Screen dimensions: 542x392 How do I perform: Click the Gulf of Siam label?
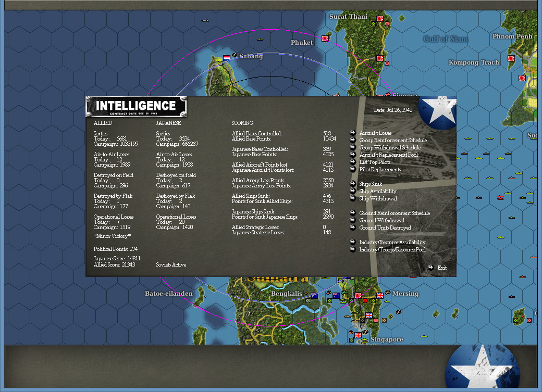(x=446, y=39)
